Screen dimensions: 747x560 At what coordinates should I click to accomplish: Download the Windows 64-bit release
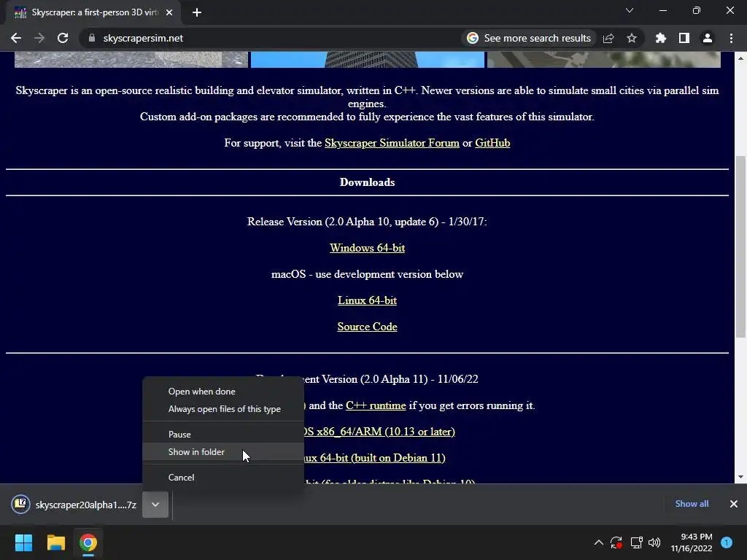(x=368, y=248)
